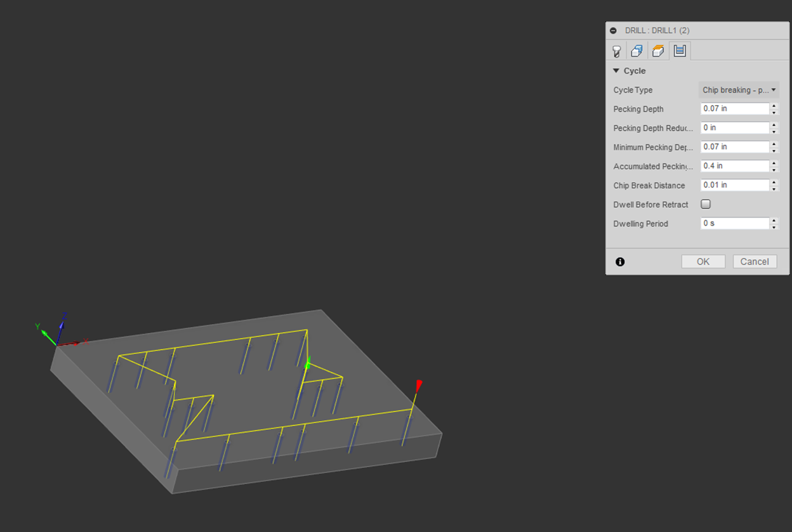Cancel the drill operation dialog

[755, 262]
